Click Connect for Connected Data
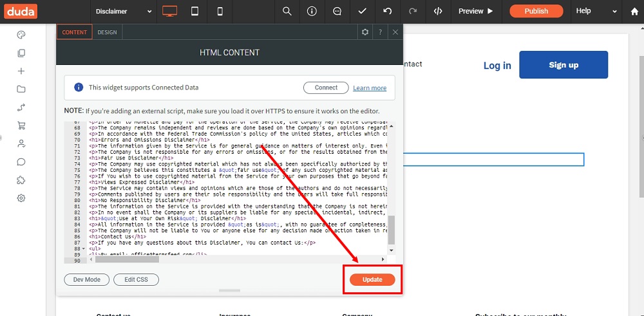 [x=326, y=88]
